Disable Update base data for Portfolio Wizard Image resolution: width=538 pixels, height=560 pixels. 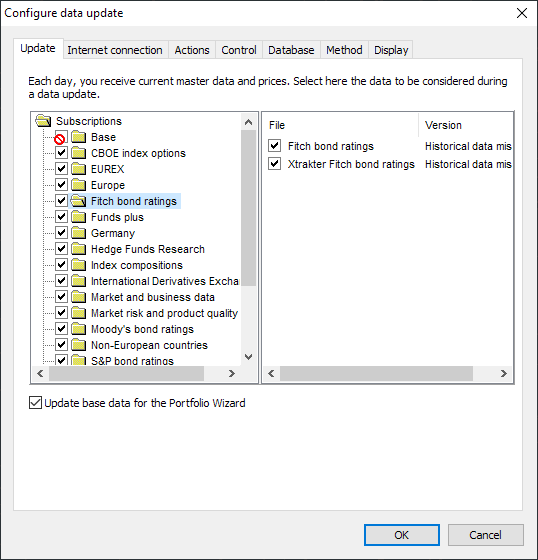coord(35,403)
